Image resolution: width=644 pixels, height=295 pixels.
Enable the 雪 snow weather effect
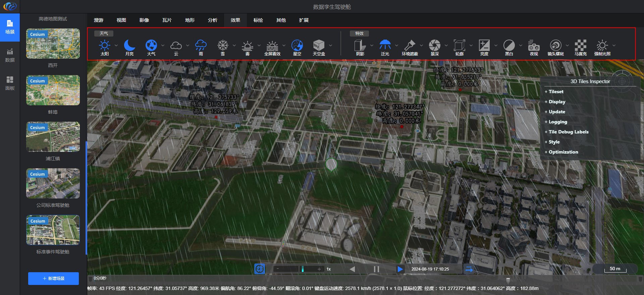tap(223, 46)
